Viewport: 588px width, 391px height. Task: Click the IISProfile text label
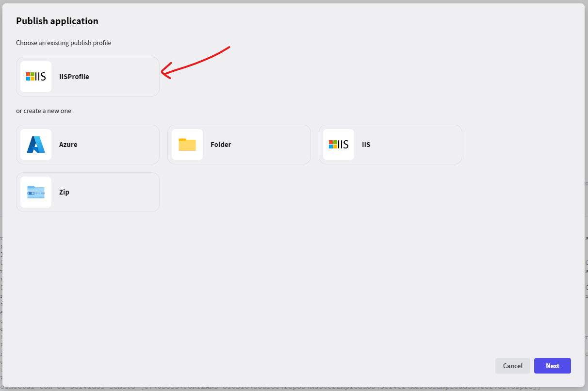74,77
